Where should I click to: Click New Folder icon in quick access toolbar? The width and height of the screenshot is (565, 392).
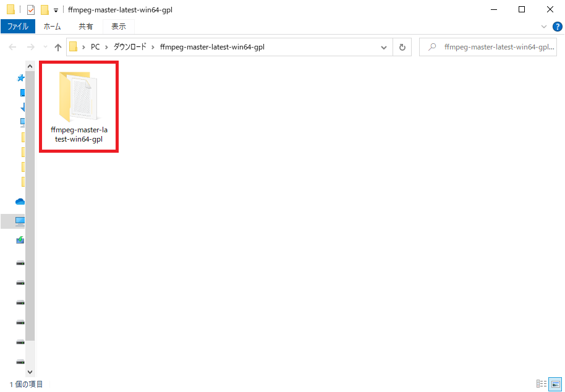tap(45, 10)
